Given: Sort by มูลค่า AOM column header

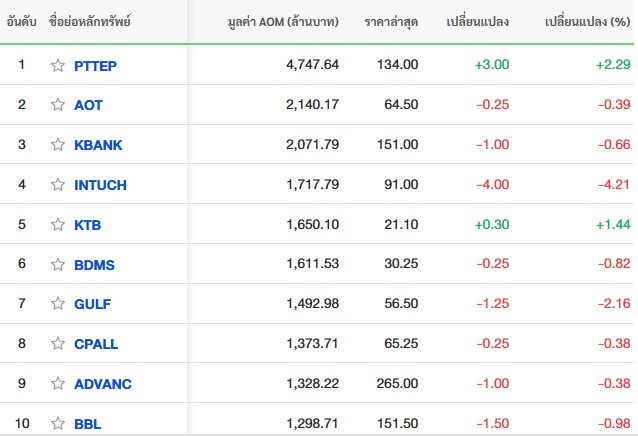Looking at the screenshot, I should pos(283,21).
